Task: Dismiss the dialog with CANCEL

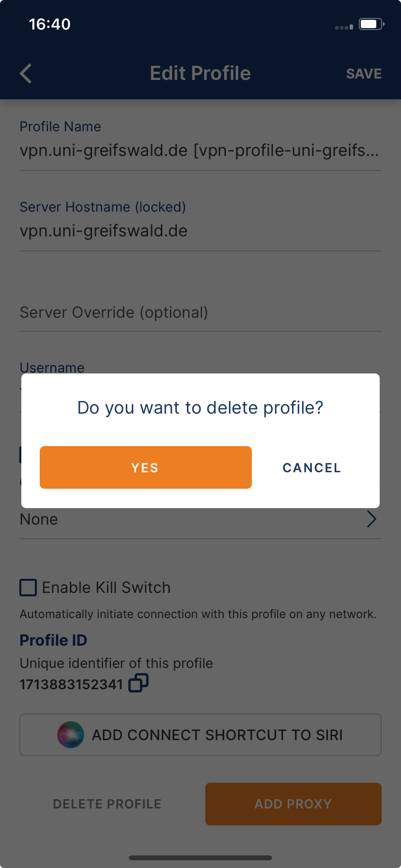Action: click(312, 468)
